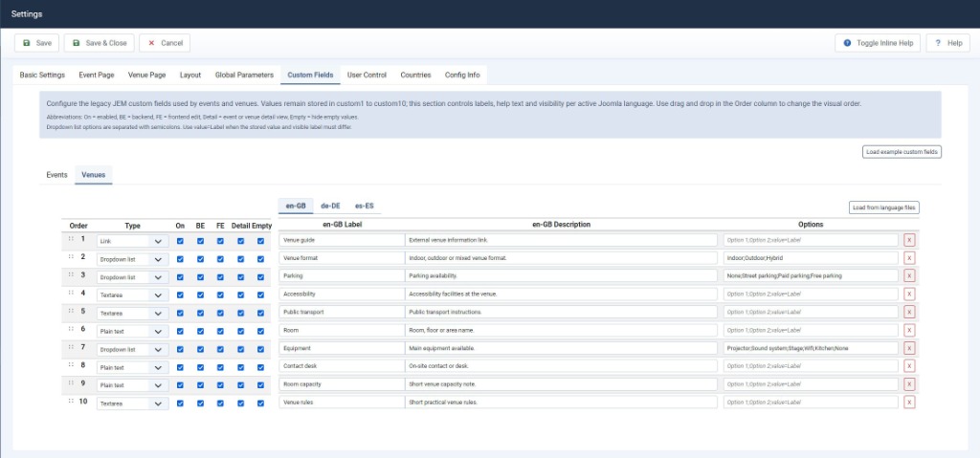Click the drag handle for order 2

click(x=71, y=257)
